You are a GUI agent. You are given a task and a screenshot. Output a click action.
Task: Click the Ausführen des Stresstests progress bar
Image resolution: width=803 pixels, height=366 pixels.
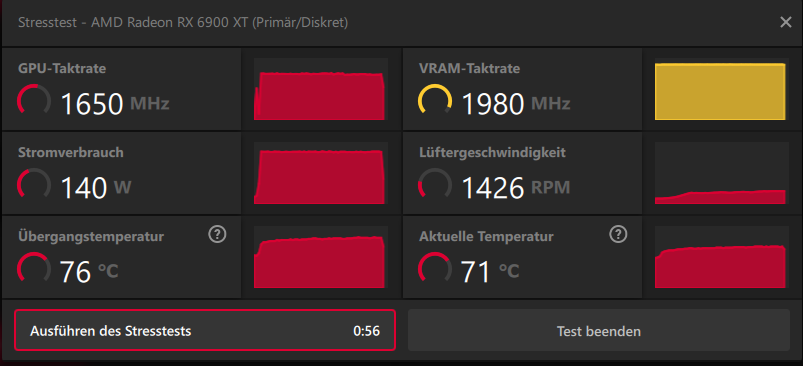205,331
